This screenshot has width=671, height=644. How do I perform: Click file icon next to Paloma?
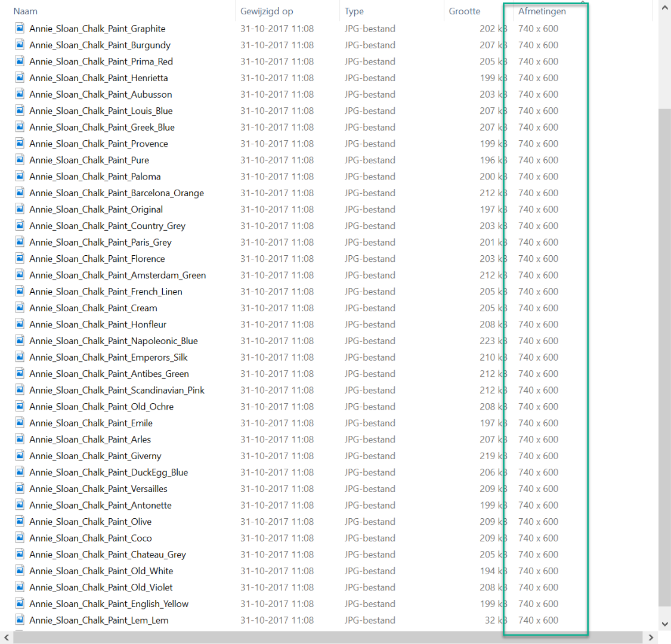[x=20, y=177]
